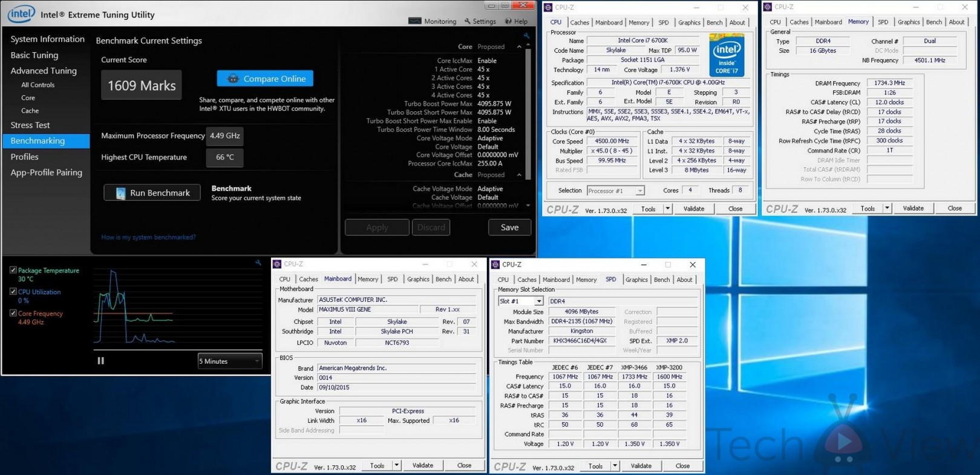Switch to Bench tab in CPU-Z CPU window
This screenshot has height=475, width=980.
[x=714, y=22]
